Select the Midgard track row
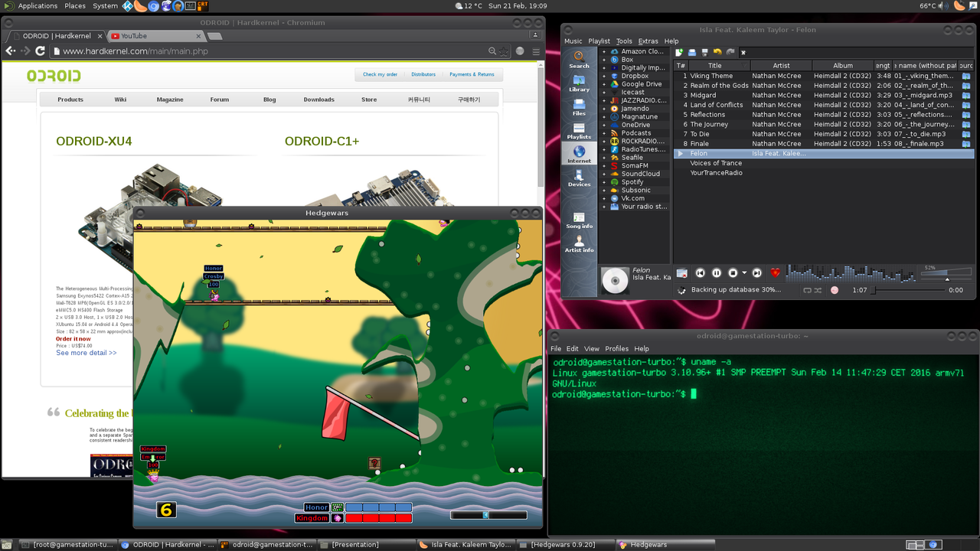The height and width of the screenshot is (551, 980). pyautogui.click(x=823, y=95)
